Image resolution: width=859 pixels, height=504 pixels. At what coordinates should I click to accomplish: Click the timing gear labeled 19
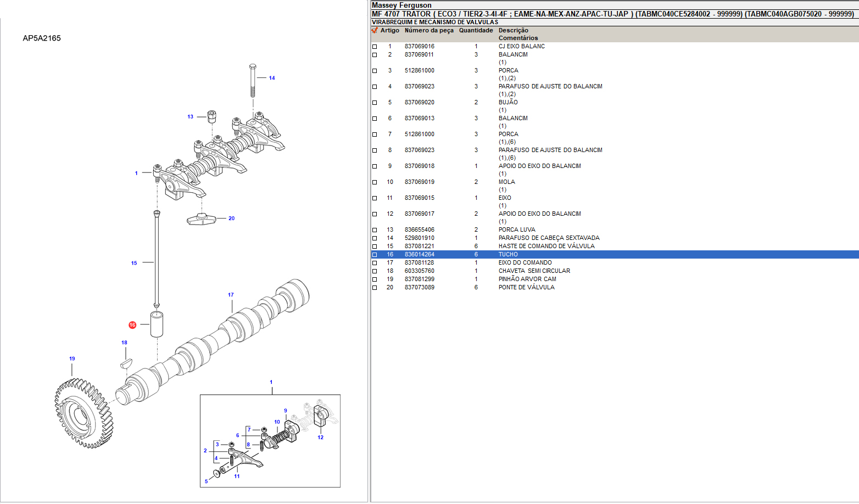(84, 413)
